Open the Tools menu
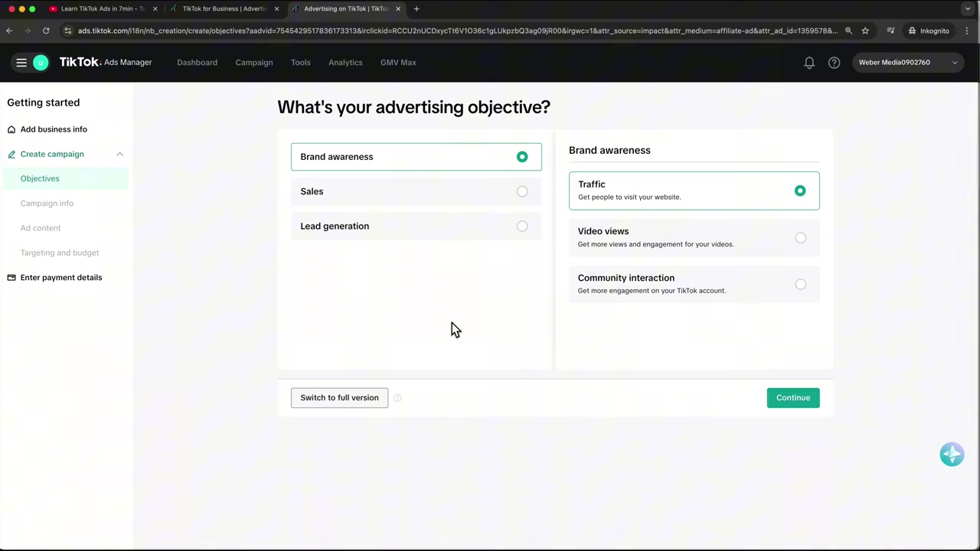The width and height of the screenshot is (980, 551). [300, 63]
